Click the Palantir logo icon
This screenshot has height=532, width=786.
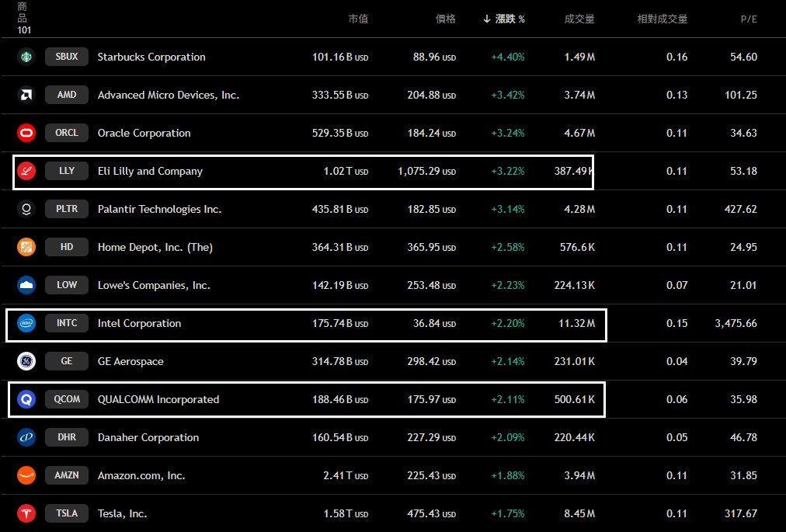[x=26, y=209]
